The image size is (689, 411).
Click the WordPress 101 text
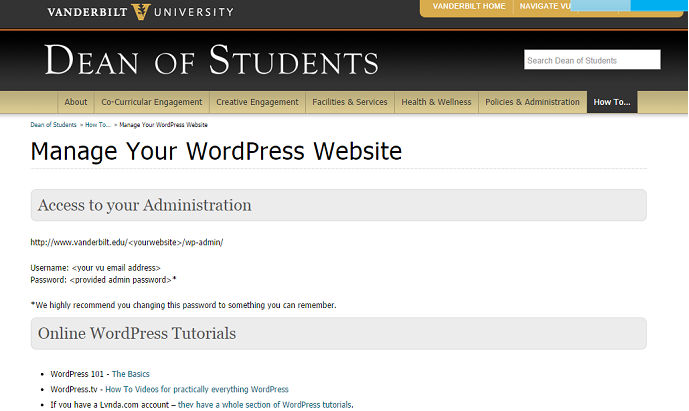(77, 374)
